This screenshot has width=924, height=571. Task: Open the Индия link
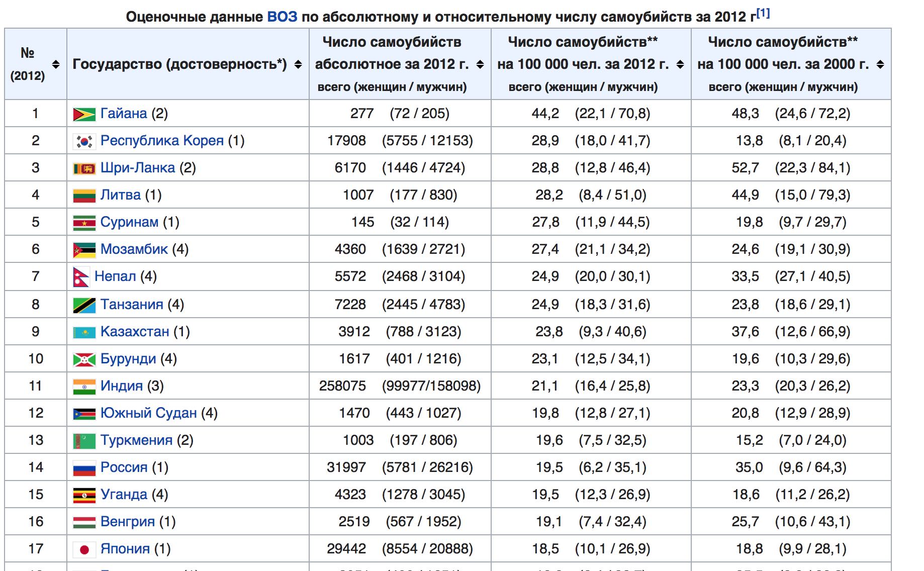122,386
